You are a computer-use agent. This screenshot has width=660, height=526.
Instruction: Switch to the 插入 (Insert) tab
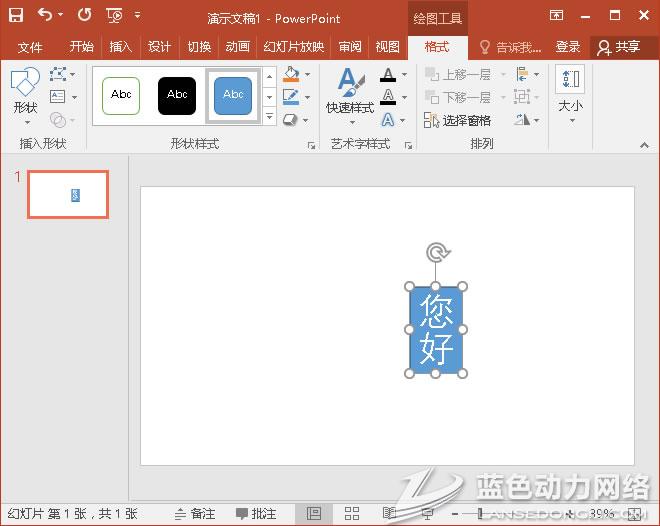(x=120, y=47)
